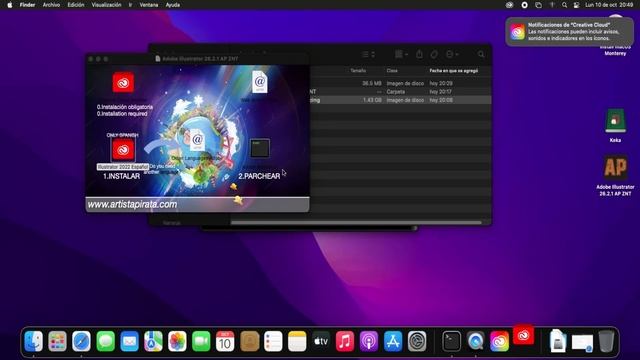Open the Finder menu
The image size is (640, 360).
[x=27, y=5]
